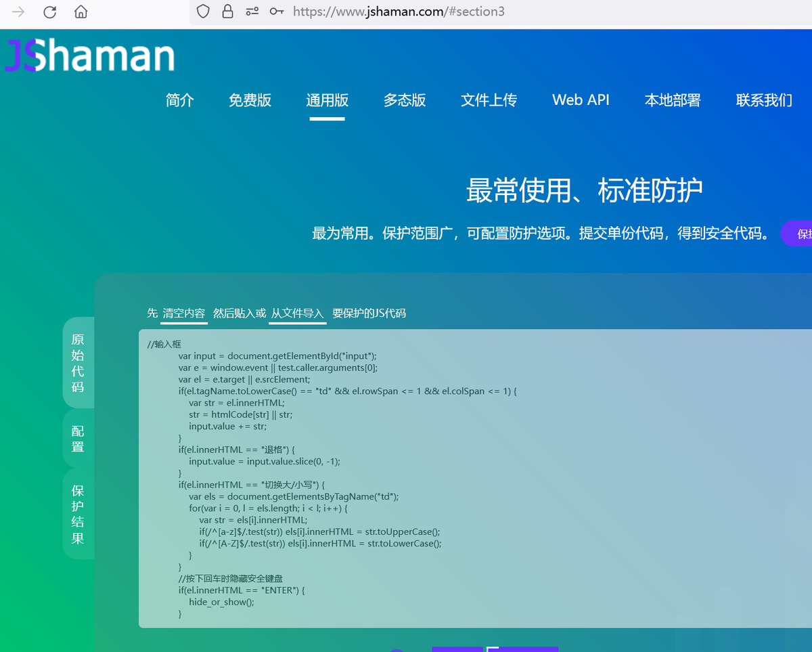The image size is (812, 652).
Task: Click the purple button beside the description
Action: pyautogui.click(x=796, y=234)
